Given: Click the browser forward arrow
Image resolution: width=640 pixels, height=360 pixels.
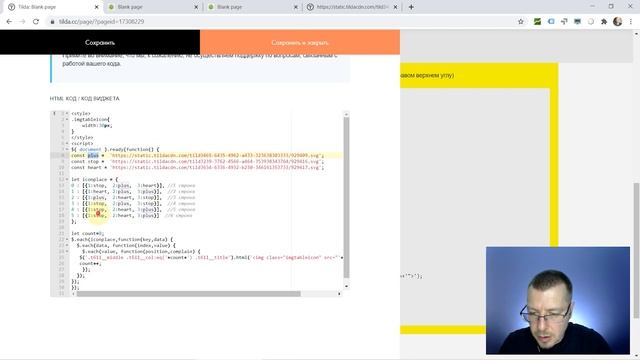Looking at the screenshot, I should pyautogui.click(x=22, y=22).
